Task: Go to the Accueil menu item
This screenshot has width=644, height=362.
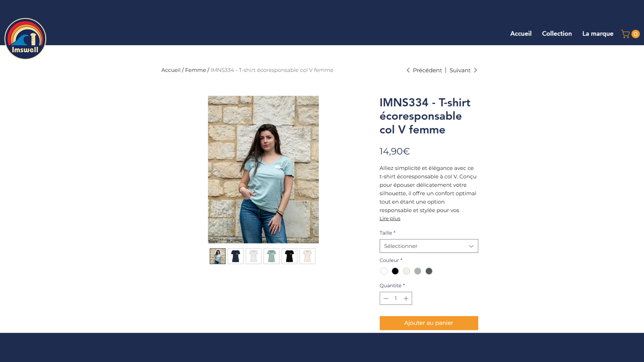Action: pyautogui.click(x=521, y=34)
